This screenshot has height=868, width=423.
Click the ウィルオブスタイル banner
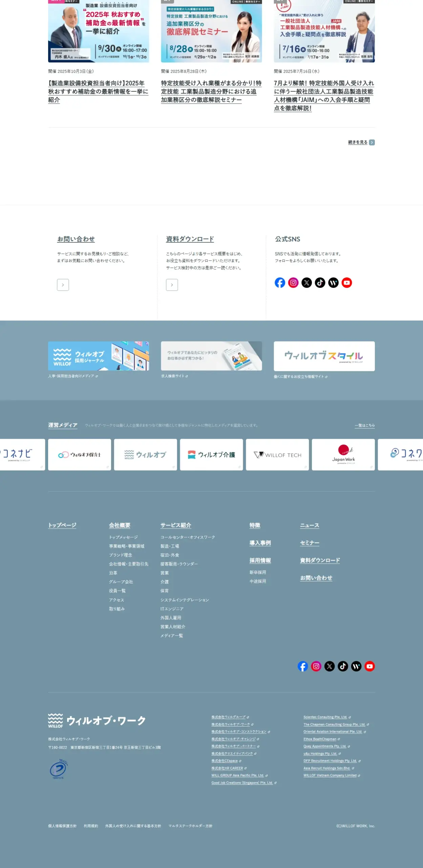[x=324, y=356]
